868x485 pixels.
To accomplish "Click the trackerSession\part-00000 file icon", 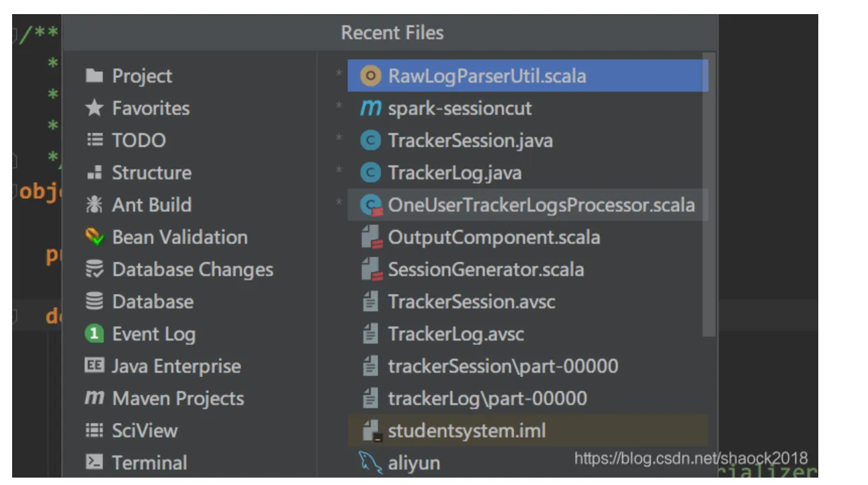I will 370,366.
